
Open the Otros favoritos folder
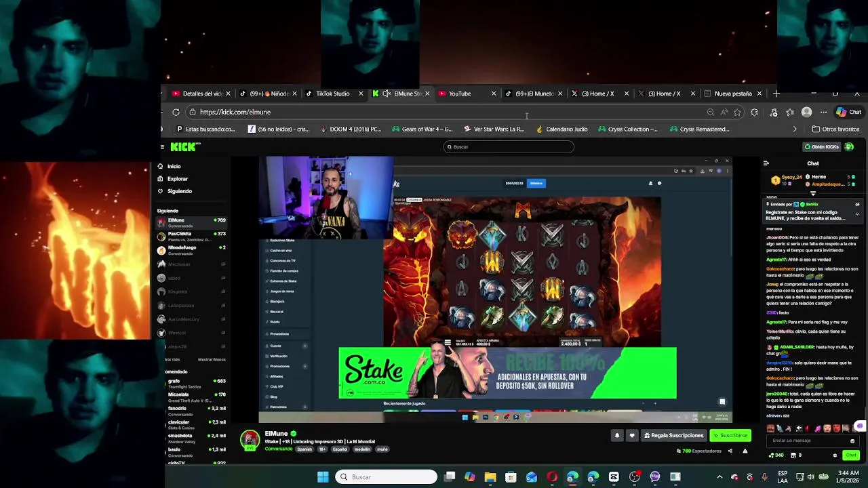coord(835,129)
